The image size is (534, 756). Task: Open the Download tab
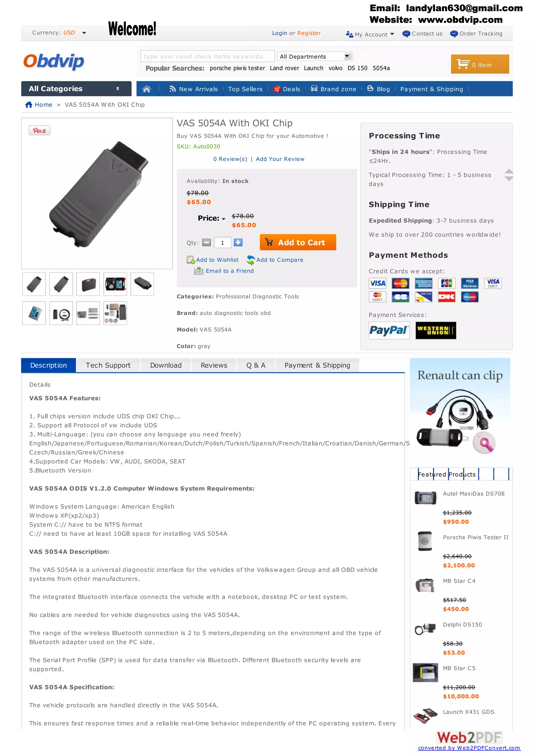click(x=166, y=365)
